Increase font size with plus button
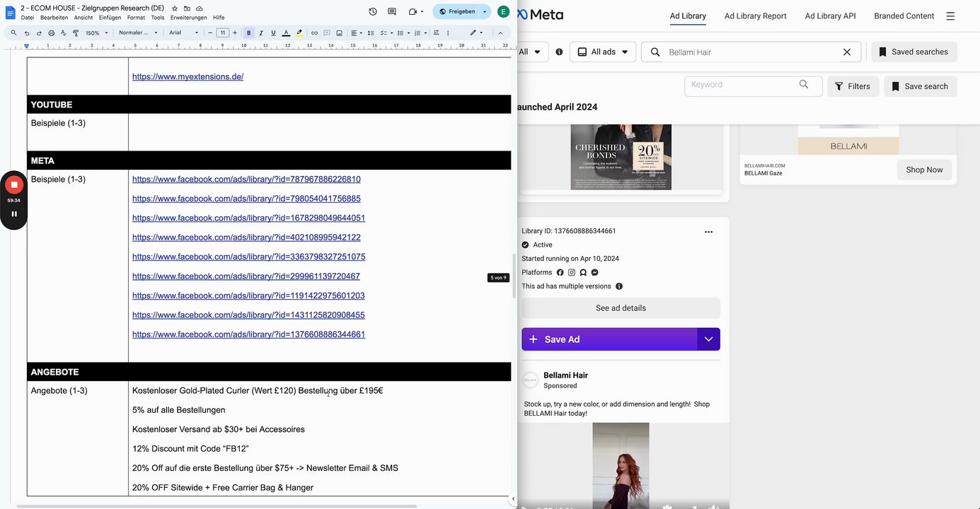980x509 pixels. 236,33
